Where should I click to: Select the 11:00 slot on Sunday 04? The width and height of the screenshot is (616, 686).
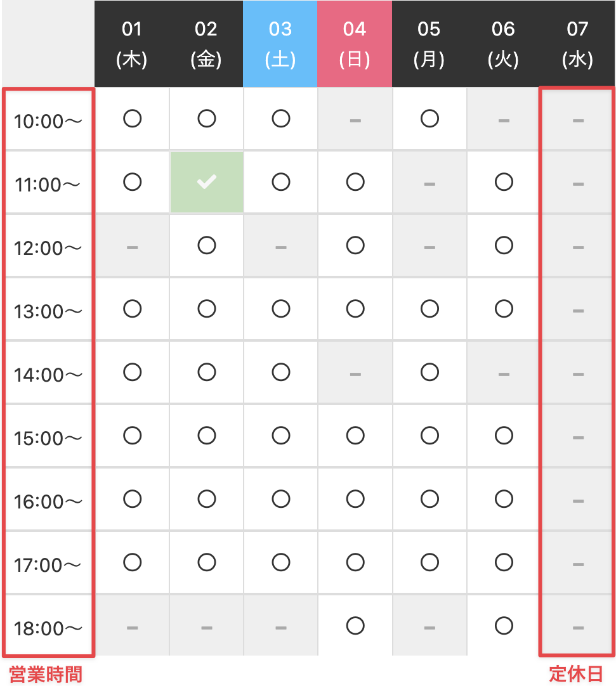coord(355,183)
